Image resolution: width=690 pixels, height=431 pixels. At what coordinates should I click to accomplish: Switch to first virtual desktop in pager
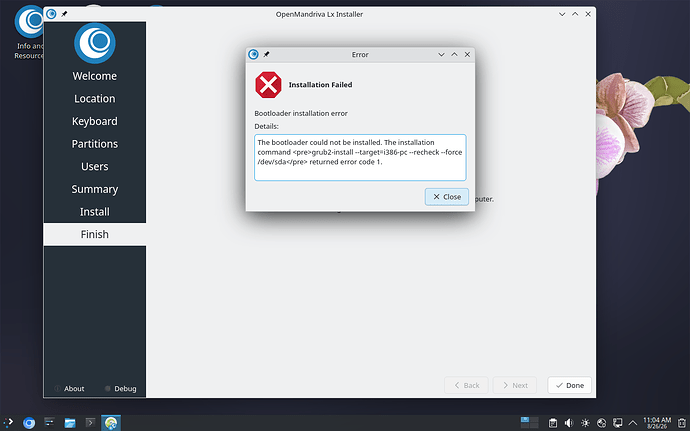[525, 420]
